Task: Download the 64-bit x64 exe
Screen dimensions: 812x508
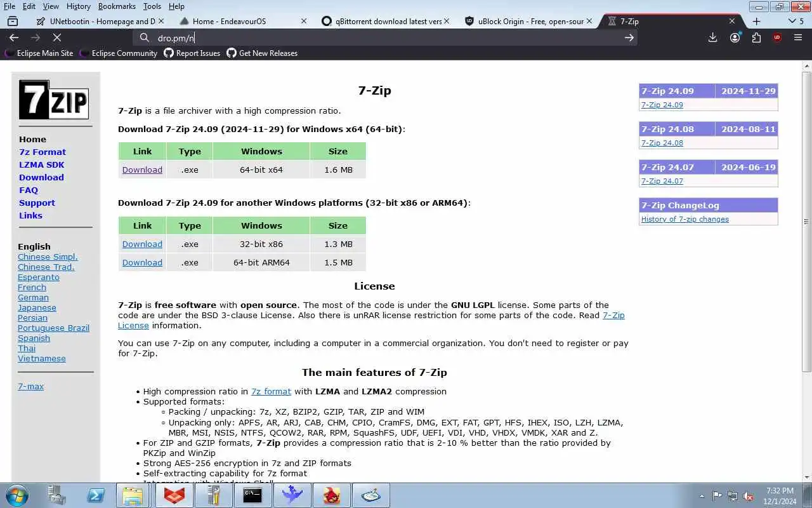Action: (142, 170)
